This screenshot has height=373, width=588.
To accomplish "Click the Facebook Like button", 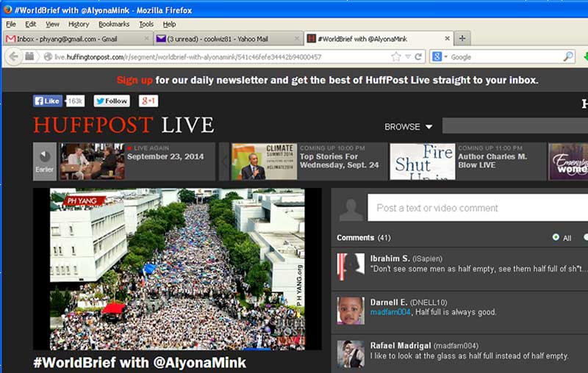I will [x=48, y=101].
